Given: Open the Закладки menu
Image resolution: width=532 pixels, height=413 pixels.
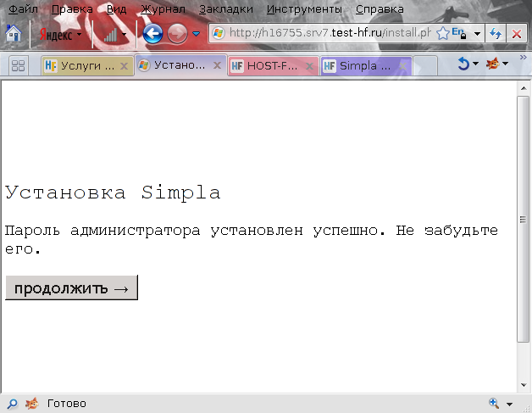Looking at the screenshot, I should click(x=226, y=9).
